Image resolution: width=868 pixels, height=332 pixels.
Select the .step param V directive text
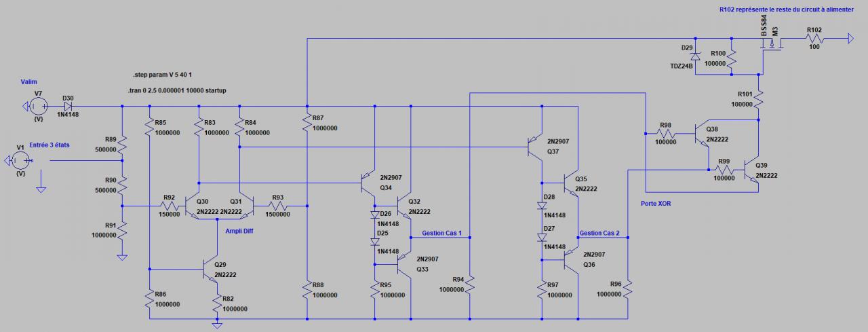(163, 73)
